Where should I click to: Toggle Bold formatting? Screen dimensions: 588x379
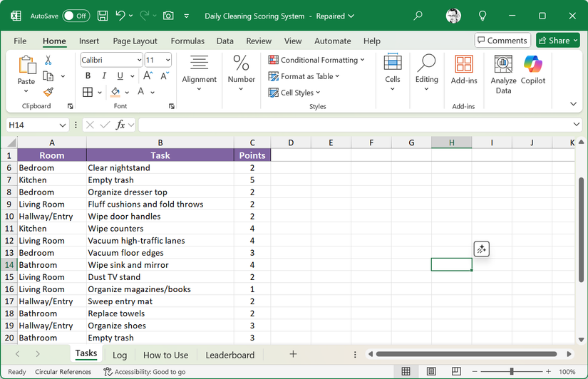pos(88,76)
